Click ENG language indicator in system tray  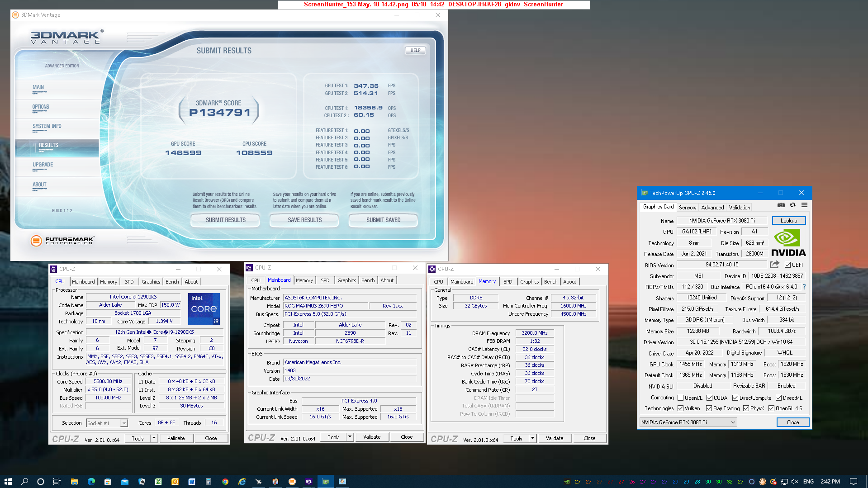pos(808,482)
